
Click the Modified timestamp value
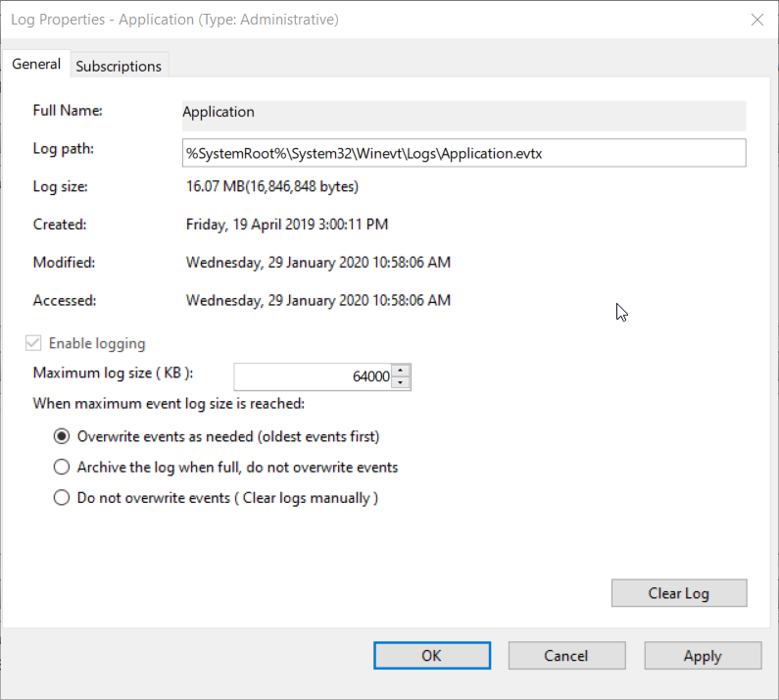318,263
